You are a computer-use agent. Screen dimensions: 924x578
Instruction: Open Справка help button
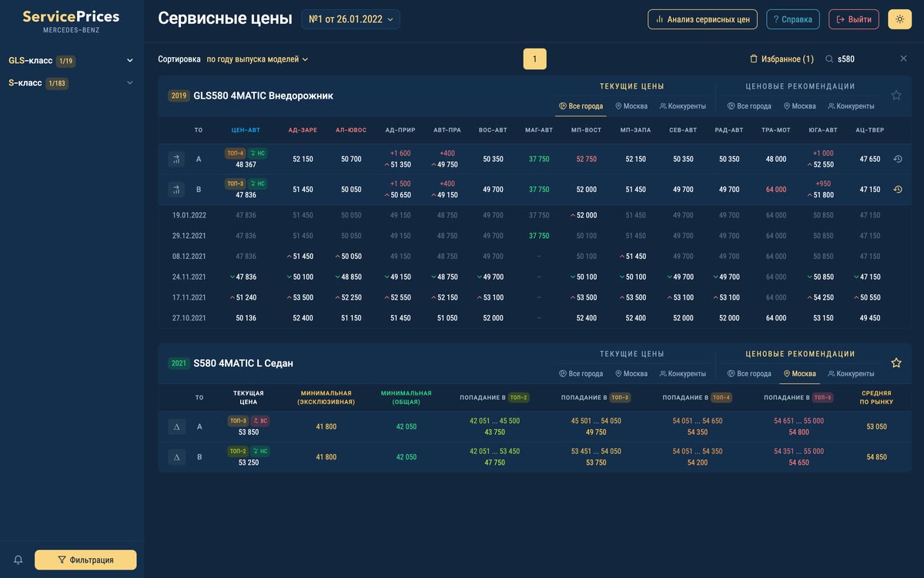(x=793, y=19)
